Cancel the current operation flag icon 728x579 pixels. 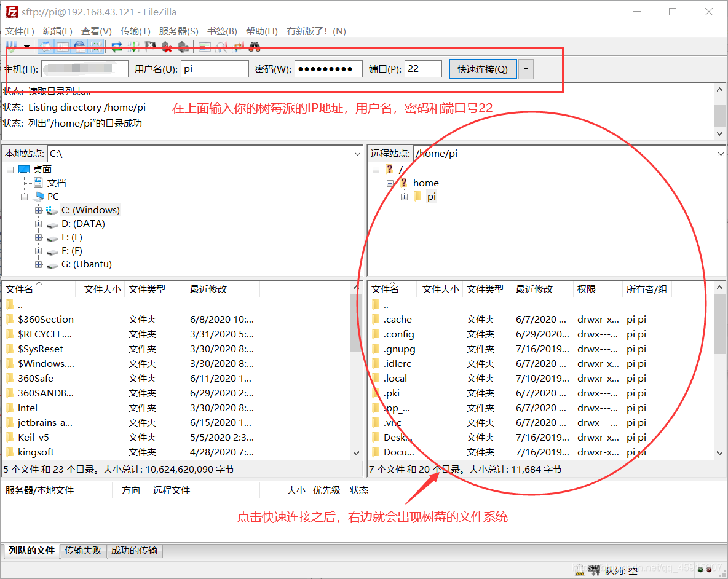(150, 46)
